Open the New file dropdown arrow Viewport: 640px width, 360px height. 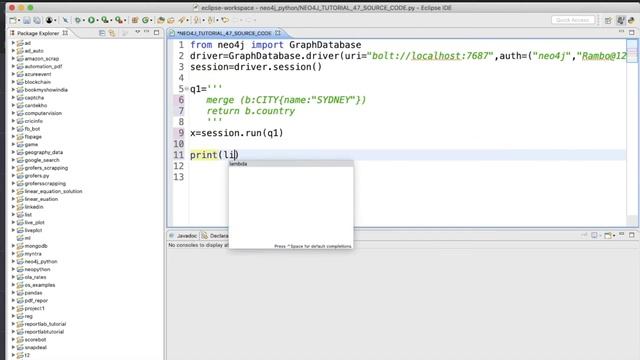(x=19, y=20)
